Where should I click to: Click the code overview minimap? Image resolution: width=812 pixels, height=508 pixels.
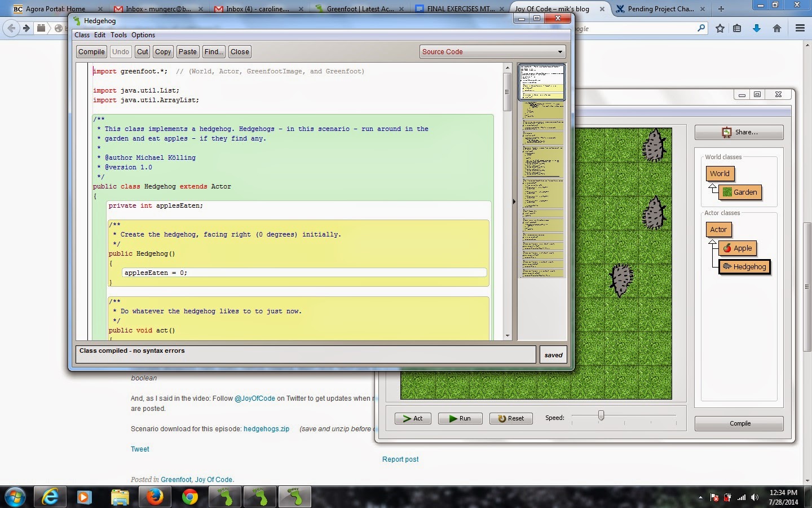540,169
